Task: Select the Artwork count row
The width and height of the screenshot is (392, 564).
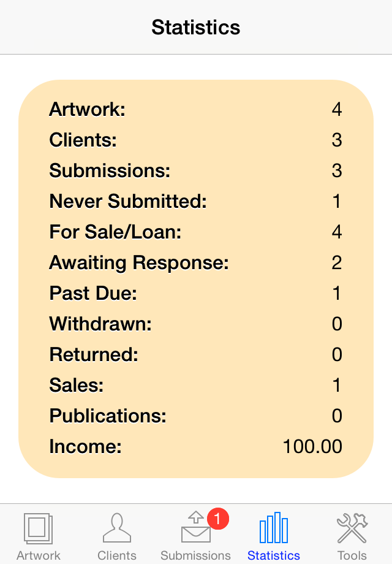Action: click(x=196, y=109)
